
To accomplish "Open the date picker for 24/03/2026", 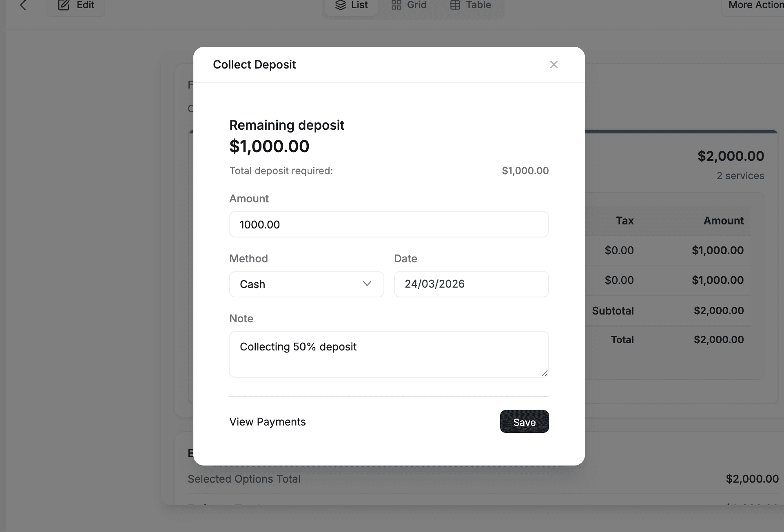I will [x=471, y=284].
